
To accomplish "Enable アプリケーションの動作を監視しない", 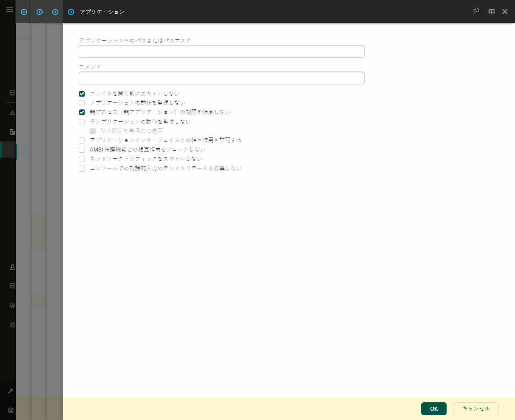I will tap(82, 103).
